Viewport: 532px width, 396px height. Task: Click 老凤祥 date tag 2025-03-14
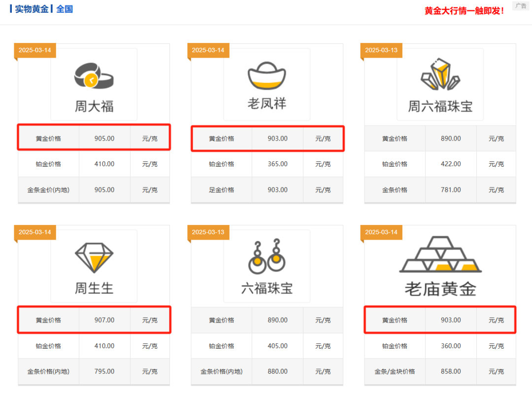coord(208,50)
